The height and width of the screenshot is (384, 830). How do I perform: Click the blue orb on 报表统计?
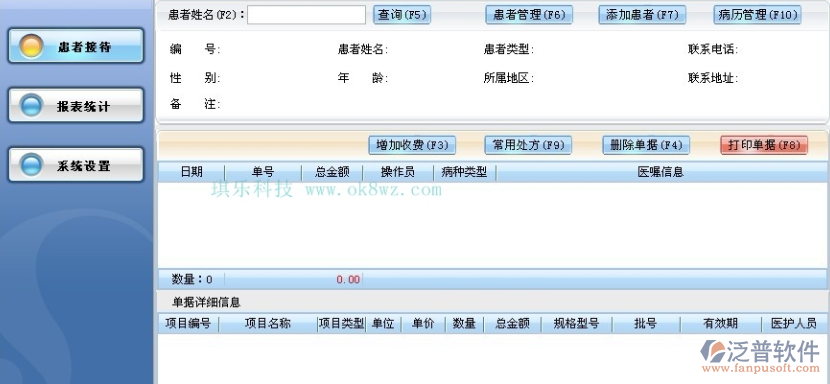[31, 105]
